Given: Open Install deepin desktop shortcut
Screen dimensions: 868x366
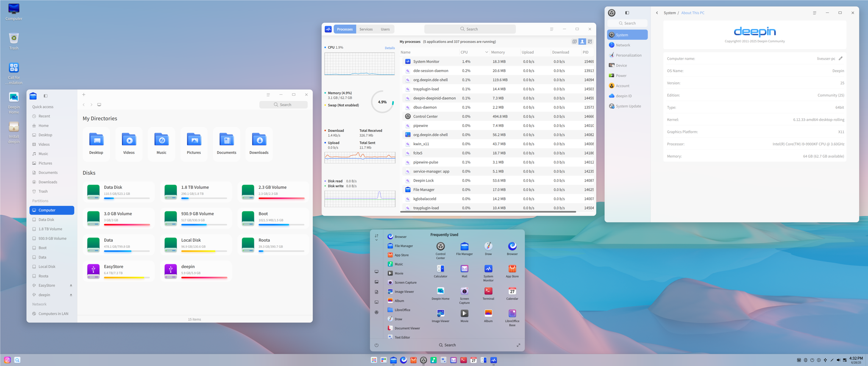Looking at the screenshot, I should tap(14, 133).
